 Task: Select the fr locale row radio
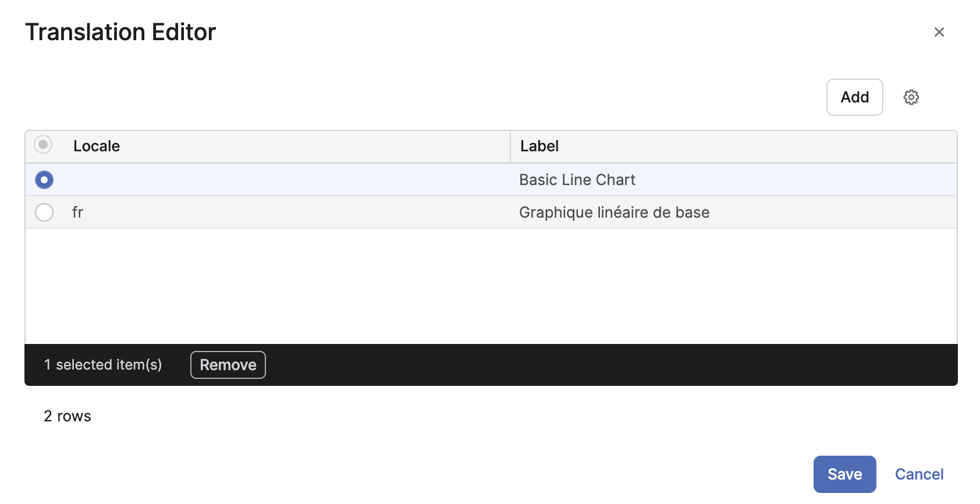click(44, 212)
